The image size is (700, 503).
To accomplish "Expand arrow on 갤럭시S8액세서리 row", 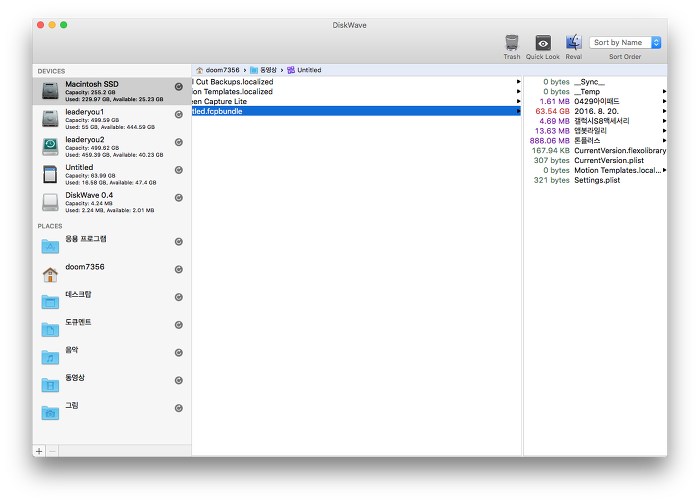I will click(x=664, y=121).
